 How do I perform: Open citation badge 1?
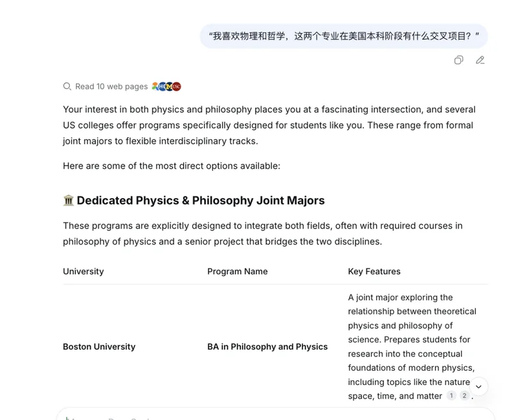click(451, 396)
